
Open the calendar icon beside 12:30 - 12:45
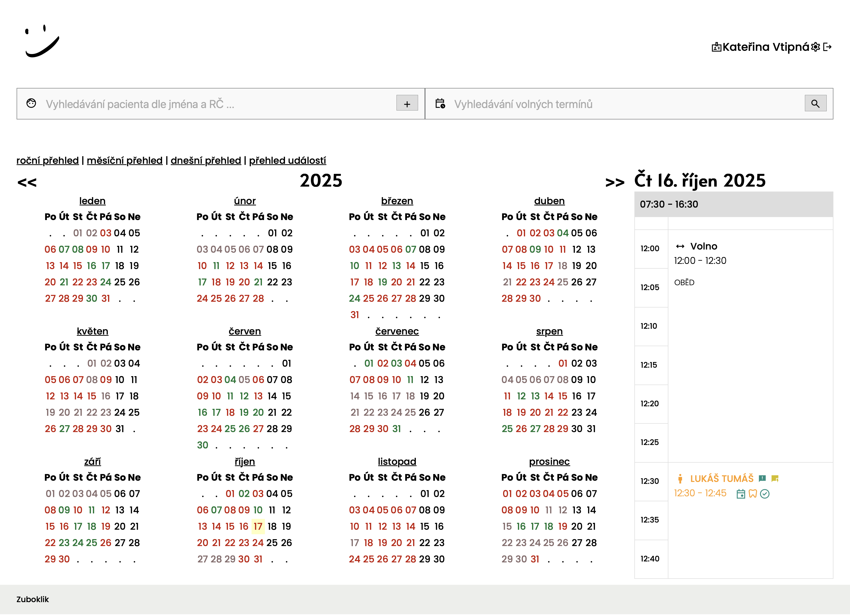point(740,494)
